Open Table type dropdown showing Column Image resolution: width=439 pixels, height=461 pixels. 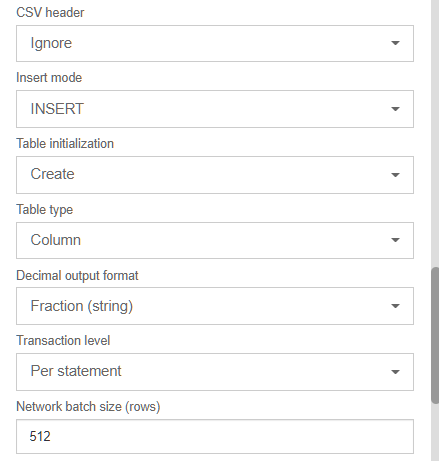pyautogui.click(x=215, y=240)
